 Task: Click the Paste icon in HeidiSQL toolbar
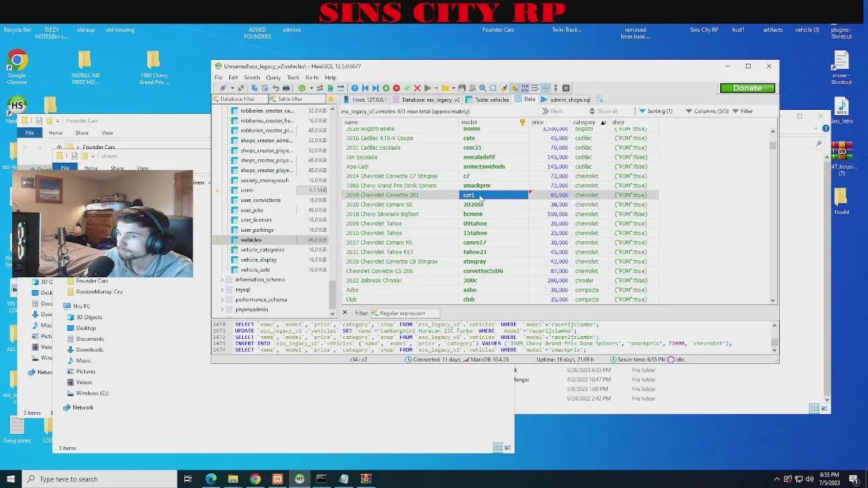pyautogui.click(x=265, y=88)
